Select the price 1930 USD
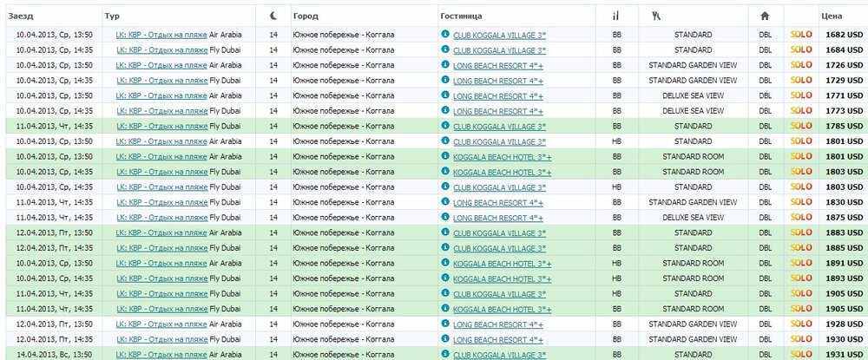The image size is (868, 360). tap(845, 339)
